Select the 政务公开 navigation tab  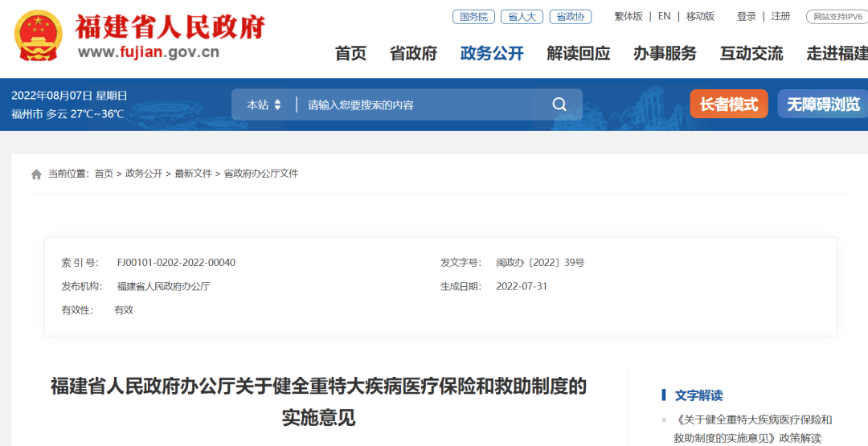492,53
